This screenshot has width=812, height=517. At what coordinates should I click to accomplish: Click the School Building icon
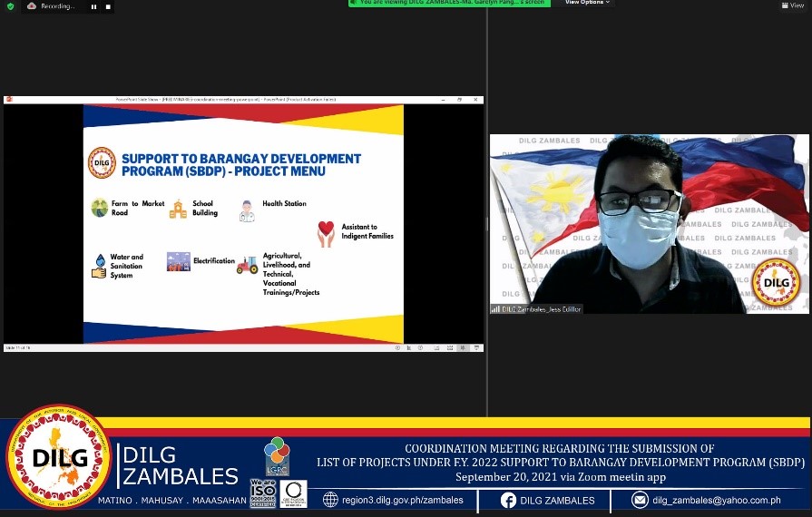(178, 210)
